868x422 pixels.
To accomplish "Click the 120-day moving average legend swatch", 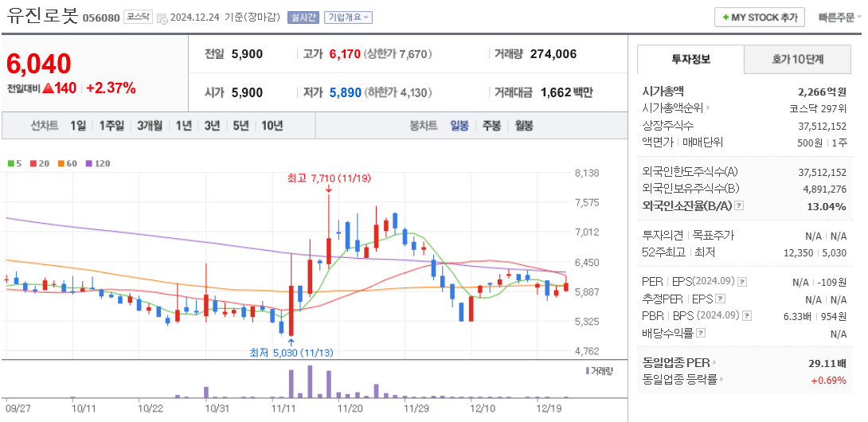I will 89,163.
